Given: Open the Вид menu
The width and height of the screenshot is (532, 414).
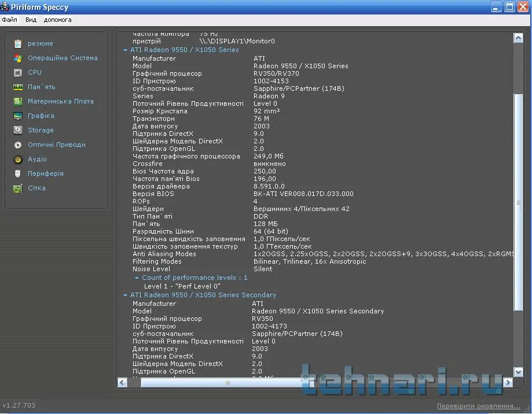Looking at the screenshot, I should tap(31, 20).
